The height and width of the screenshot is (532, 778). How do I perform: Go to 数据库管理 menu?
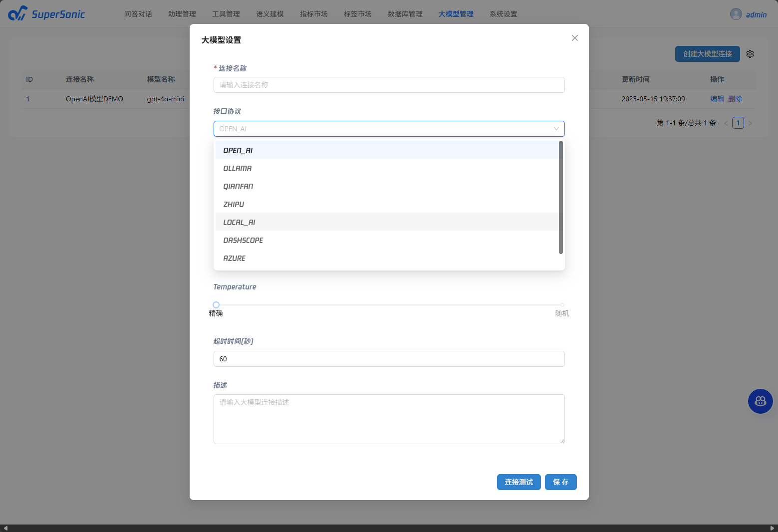tap(405, 14)
